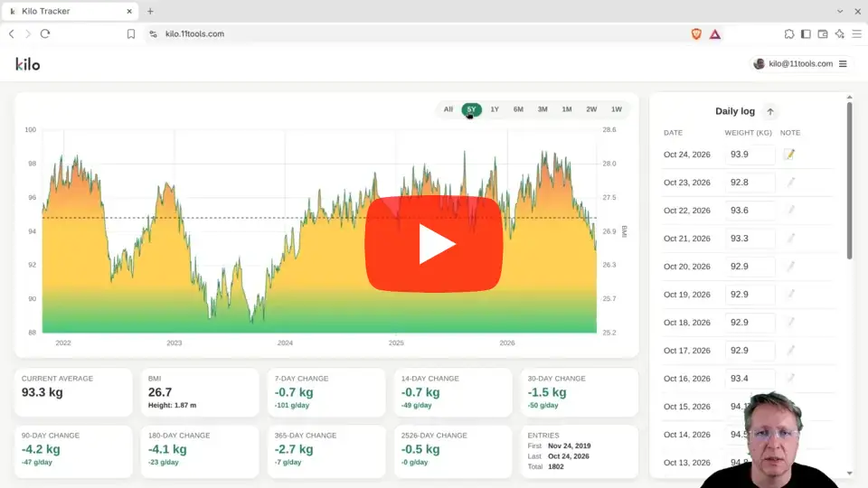Add note for Oct 20, 2026
868x488 pixels.
(x=791, y=266)
